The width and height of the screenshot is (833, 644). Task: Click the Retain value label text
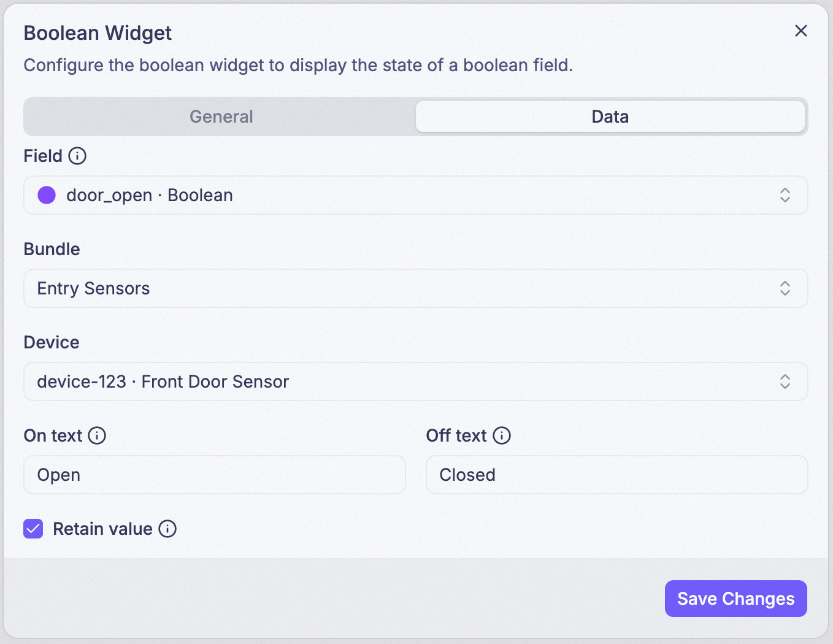pos(102,529)
